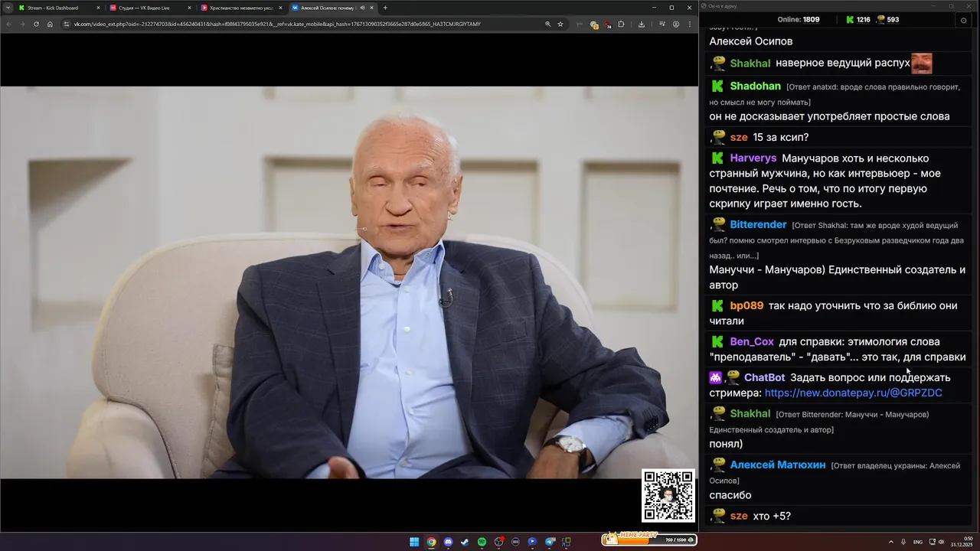Close the Stream - Kick Dashboard tab

pos(98,8)
